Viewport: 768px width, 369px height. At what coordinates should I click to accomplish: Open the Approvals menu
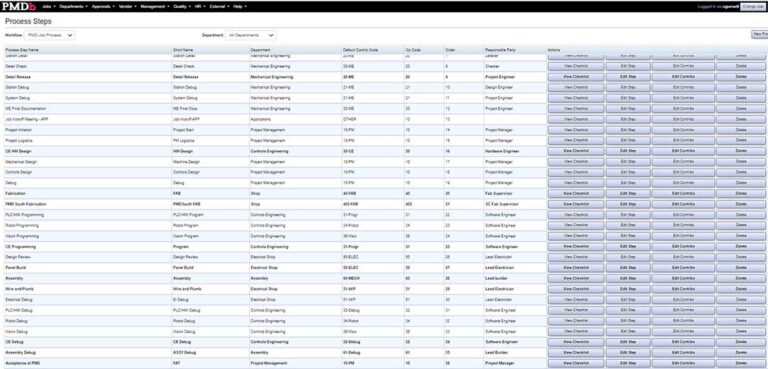pyautogui.click(x=103, y=6)
